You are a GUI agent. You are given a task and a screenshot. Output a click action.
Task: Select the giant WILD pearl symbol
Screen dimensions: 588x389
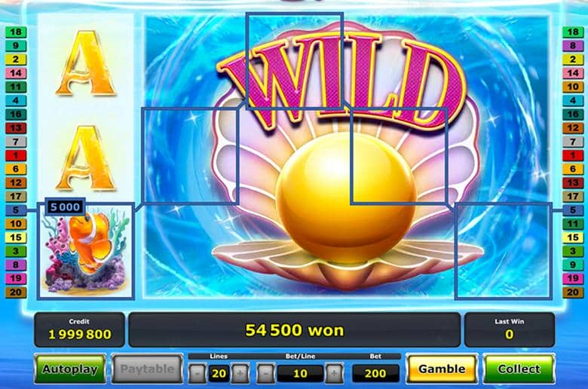348,155
